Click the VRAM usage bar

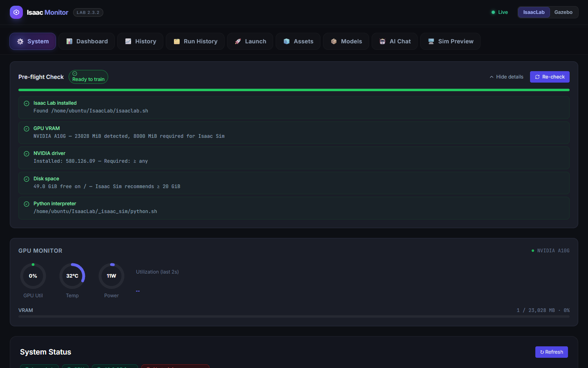(x=294, y=316)
